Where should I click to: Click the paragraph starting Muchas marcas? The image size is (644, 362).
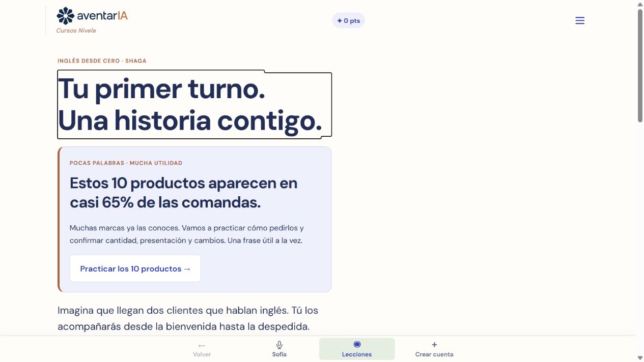(187, 234)
